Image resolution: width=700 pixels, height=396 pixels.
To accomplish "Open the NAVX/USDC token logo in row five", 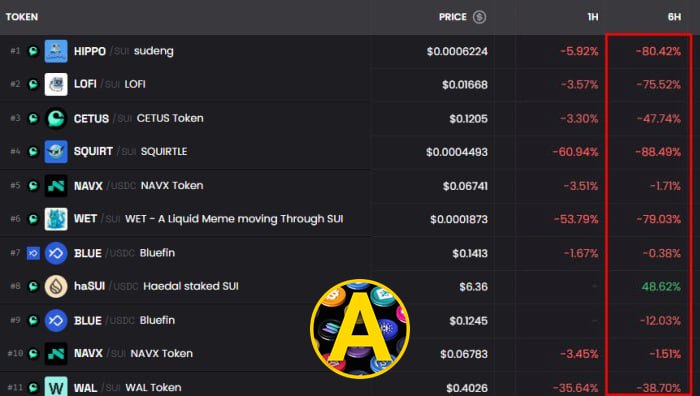I will tap(56, 186).
